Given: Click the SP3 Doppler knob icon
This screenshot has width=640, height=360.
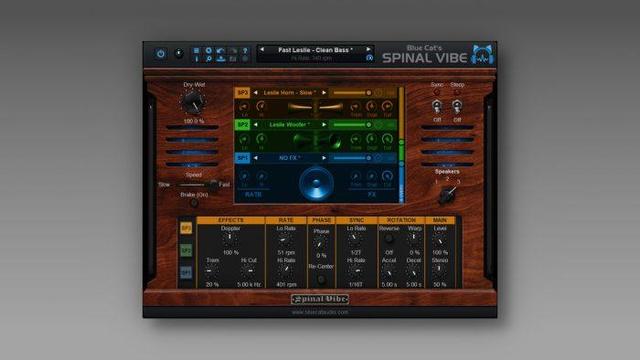Looking at the screenshot, I should [x=371, y=107].
